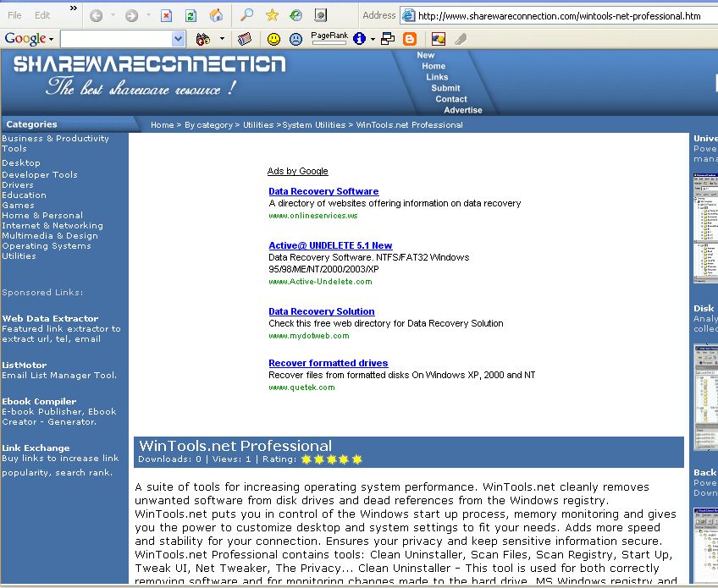Open Favorites star panel
The image size is (718, 588).
[x=272, y=15]
